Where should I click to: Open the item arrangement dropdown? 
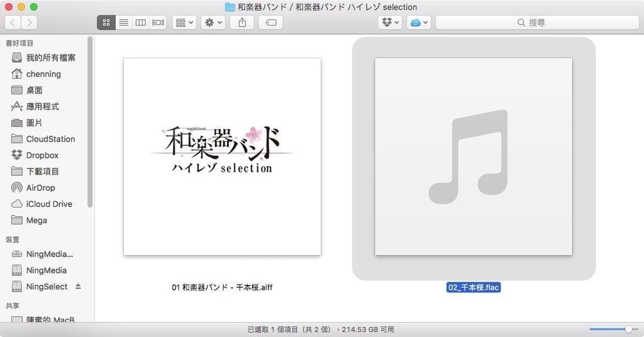pyautogui.click(x=184, y=23)
